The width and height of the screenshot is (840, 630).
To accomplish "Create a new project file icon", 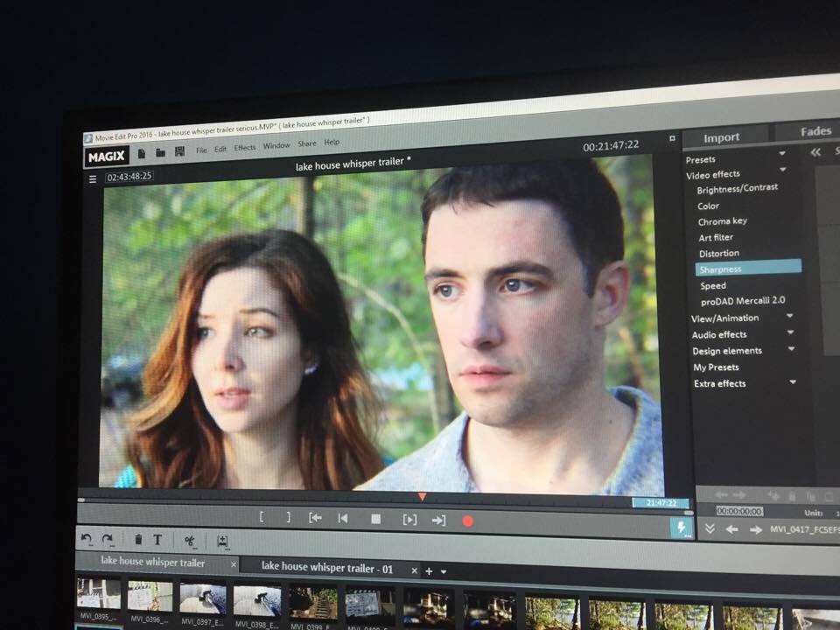I will (x=142, y=152).
